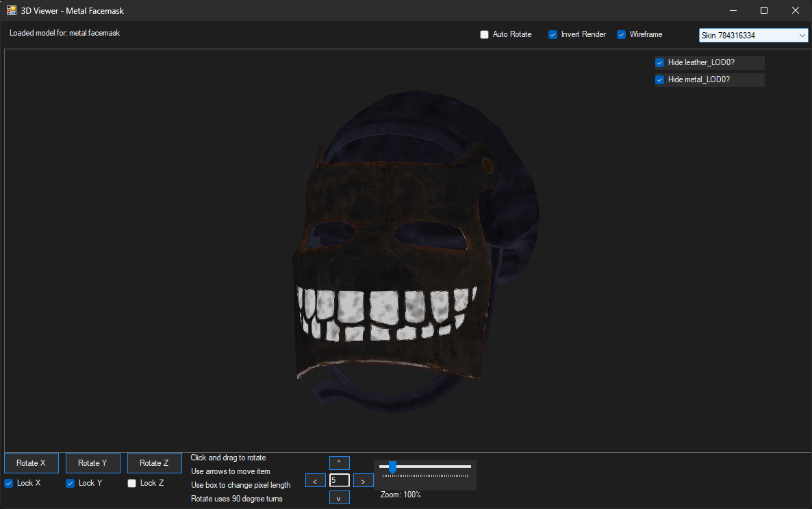Move item left with the left arrow button

[316, 480]
